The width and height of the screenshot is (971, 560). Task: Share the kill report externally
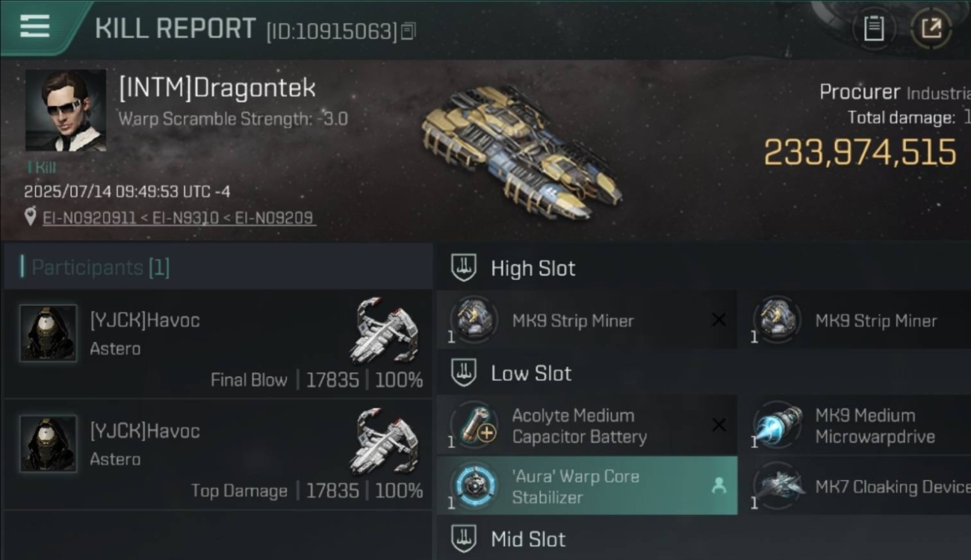click(x=931, y=28)
